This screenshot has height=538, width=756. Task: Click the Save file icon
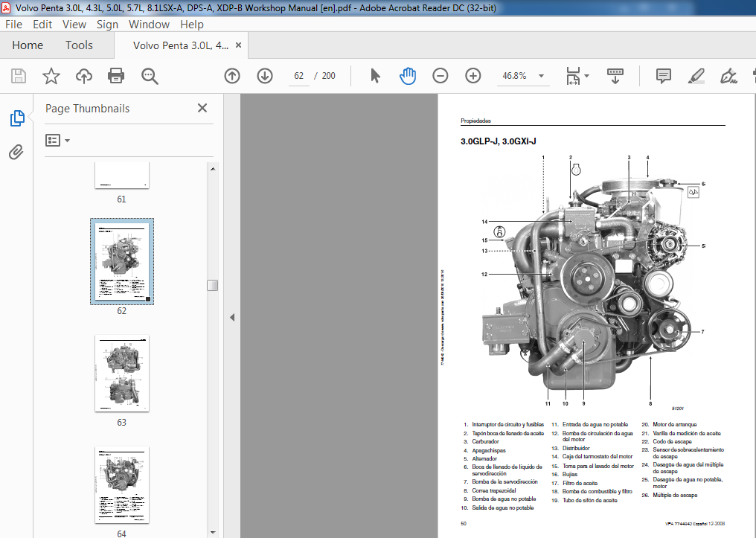19,76
